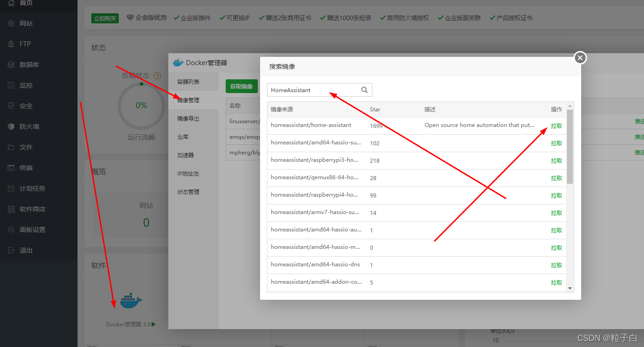Click the 网站 count 0 in overview

pyautogui.click(x=146, y=223)
